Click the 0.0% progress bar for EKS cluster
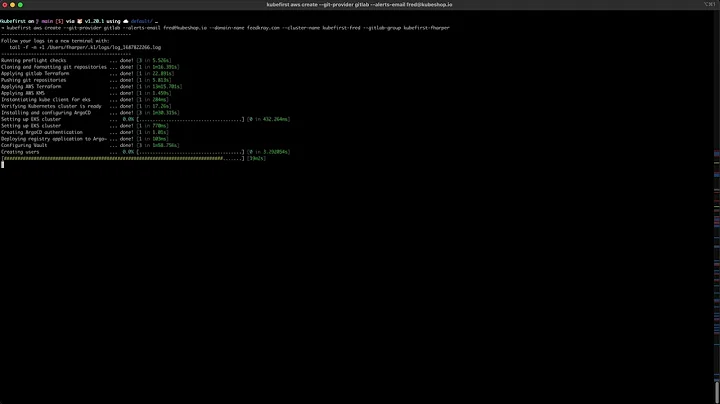 pos(190,119)
